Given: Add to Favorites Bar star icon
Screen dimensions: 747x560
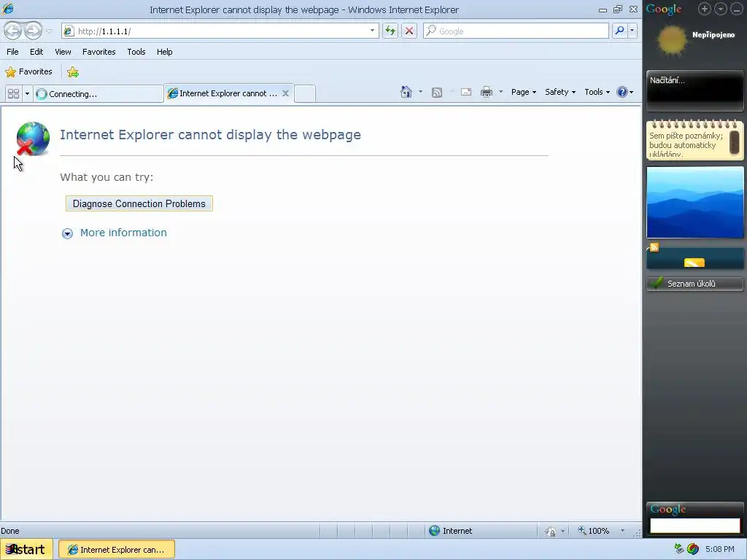Looking at the screenshot, I should click(73, 72).
